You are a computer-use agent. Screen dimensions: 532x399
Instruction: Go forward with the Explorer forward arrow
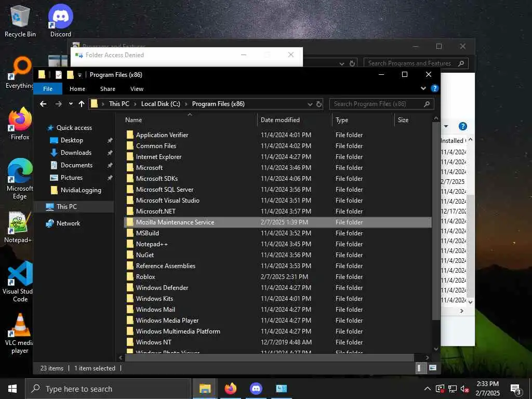pos(58,104)
